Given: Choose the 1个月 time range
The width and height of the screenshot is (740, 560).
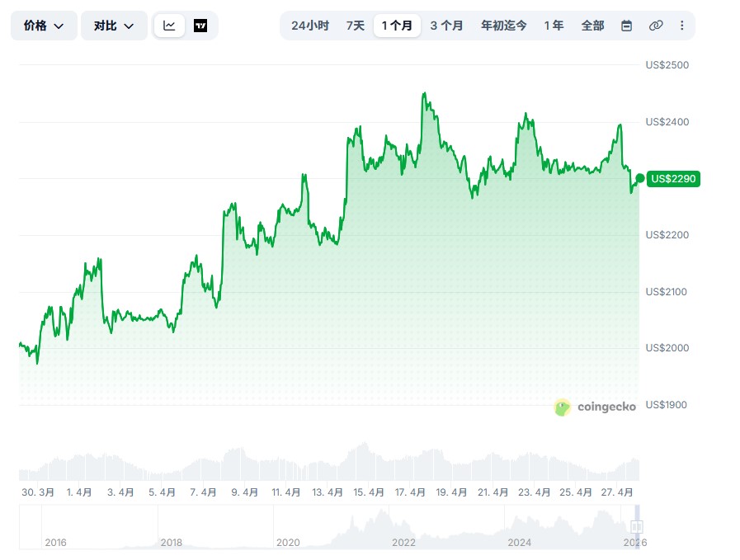Looking at the screenshot, I should point(397,26).
